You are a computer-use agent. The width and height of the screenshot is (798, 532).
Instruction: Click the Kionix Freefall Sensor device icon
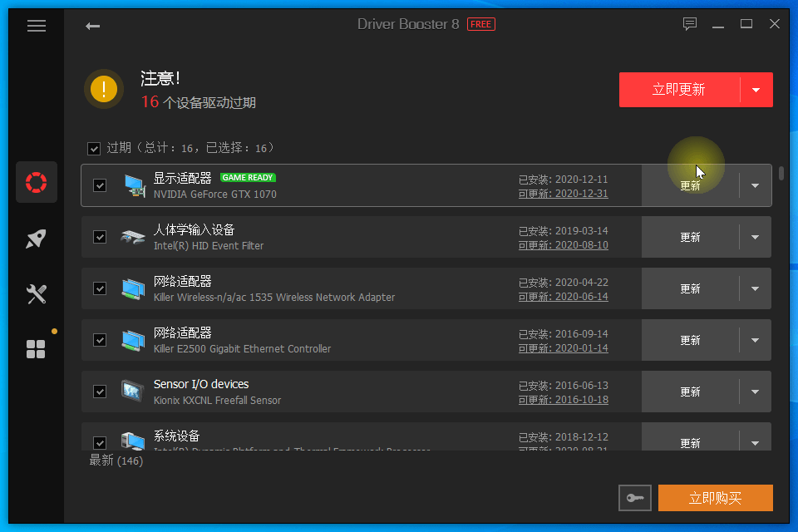coord(132,392)
